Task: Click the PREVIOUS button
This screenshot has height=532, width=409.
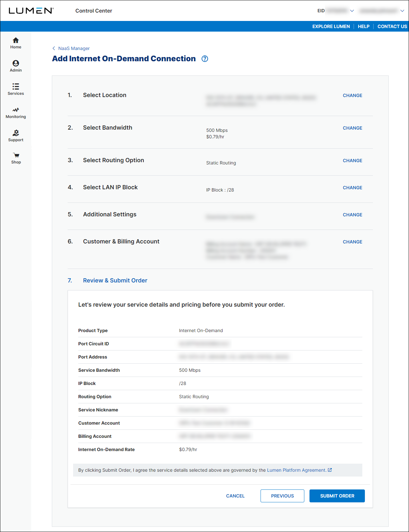Action: 282,496
